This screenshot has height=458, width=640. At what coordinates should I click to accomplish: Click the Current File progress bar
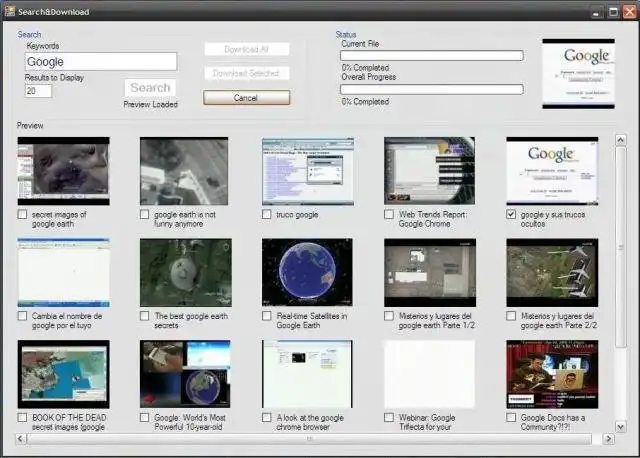point(431,56)
